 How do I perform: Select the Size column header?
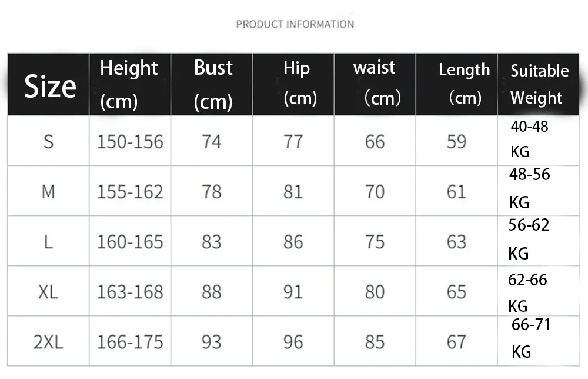click(x=50, y=86)
